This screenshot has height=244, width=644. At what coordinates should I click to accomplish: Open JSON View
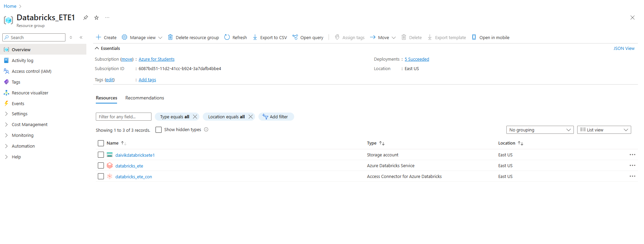click(624, 49)
